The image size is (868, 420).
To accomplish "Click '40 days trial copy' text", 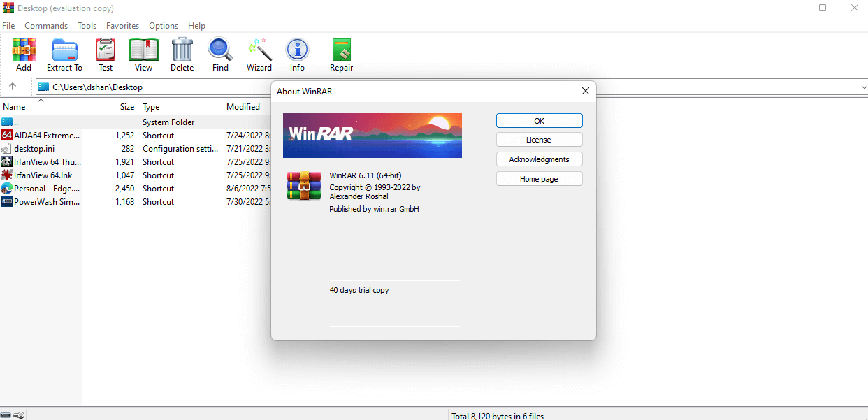I will coord(359,290).
